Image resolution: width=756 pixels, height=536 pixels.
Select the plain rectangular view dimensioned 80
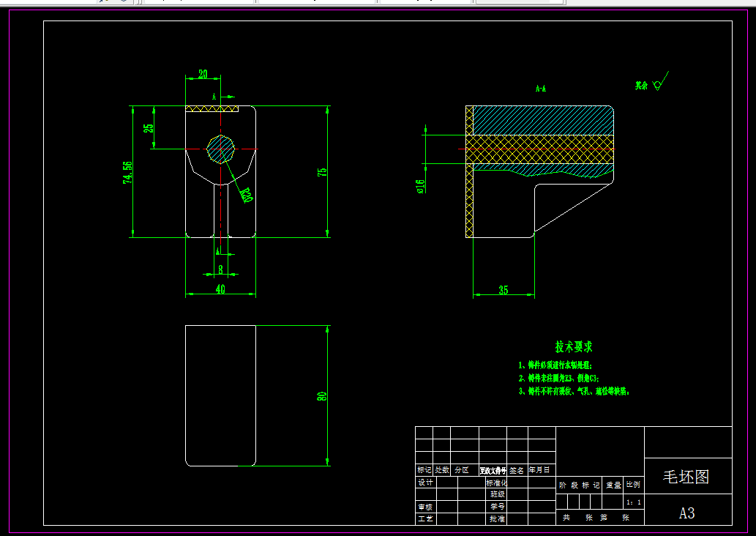pyautogui.click(x=220, y=395)
